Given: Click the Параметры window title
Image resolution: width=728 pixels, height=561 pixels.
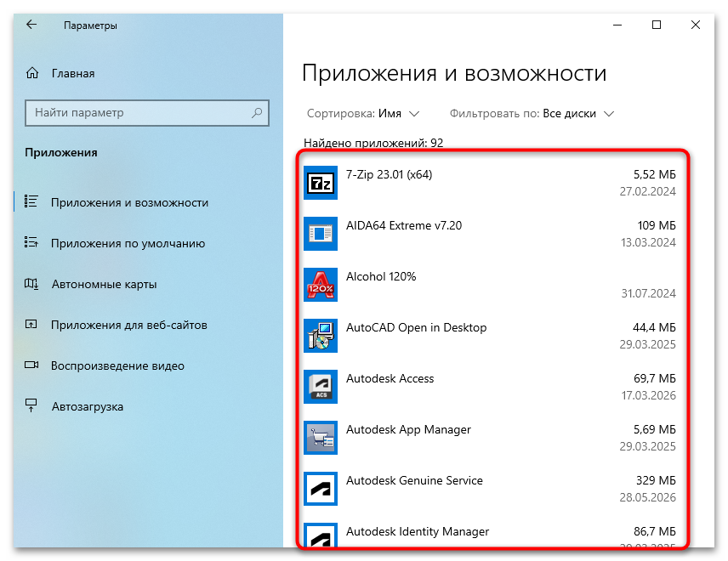Looking at the screenshot, I should click(x=90, y=25).
